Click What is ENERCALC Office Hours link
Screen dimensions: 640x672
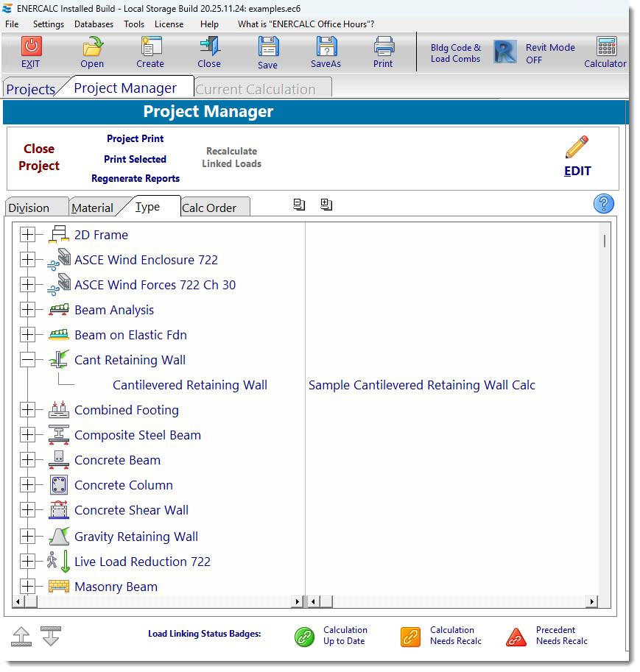coord(306,24)
